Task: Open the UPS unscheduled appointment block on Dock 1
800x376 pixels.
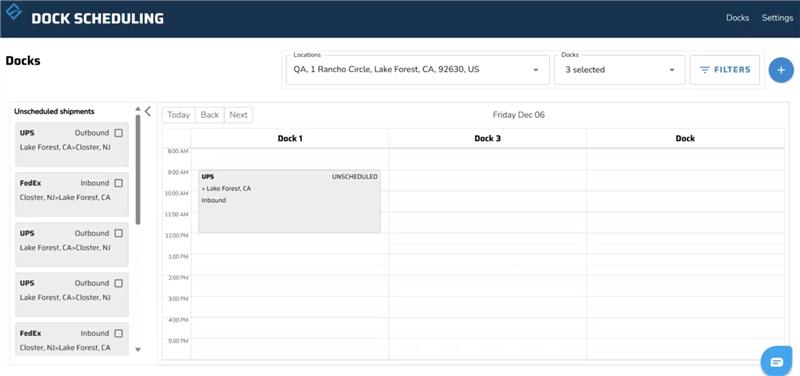Action: click(x=289, y=202)
